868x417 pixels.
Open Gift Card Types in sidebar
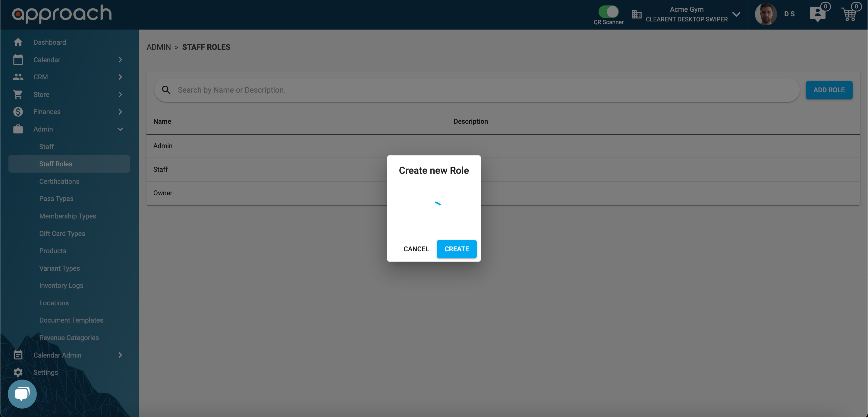coord(62,234)
